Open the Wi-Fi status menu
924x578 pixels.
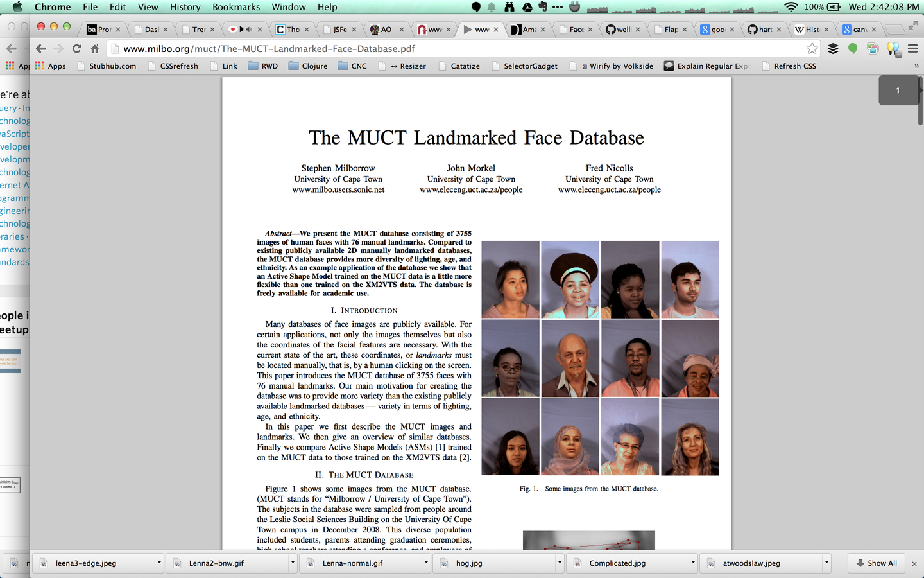(791, 7)
